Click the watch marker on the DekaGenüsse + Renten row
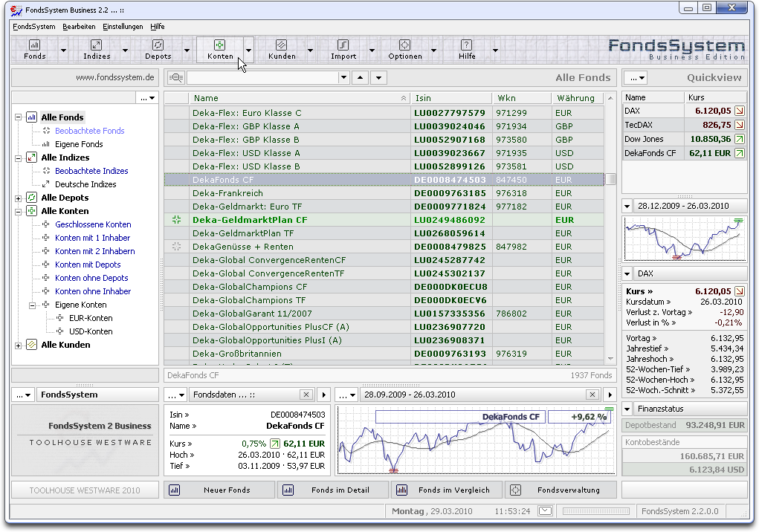The width and height of the screenshot is (759, 532). [177, 247]
